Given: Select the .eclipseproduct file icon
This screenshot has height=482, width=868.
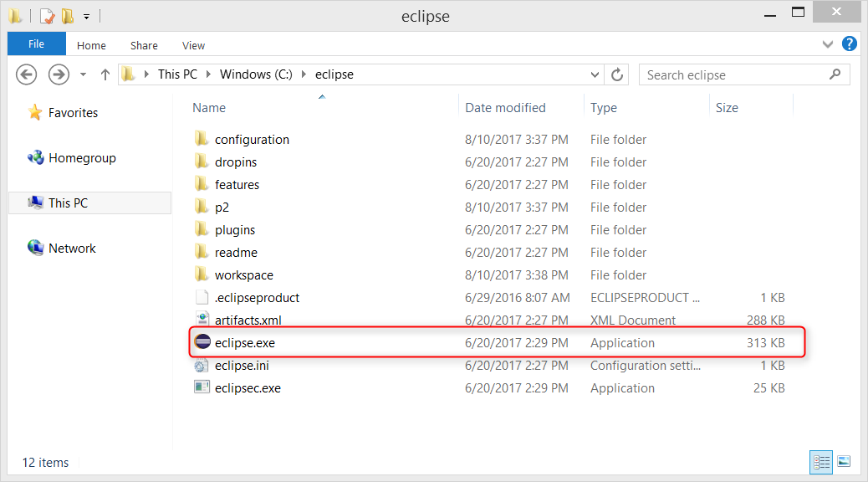Looking at the screenshot, I should (x=202, y=297).
